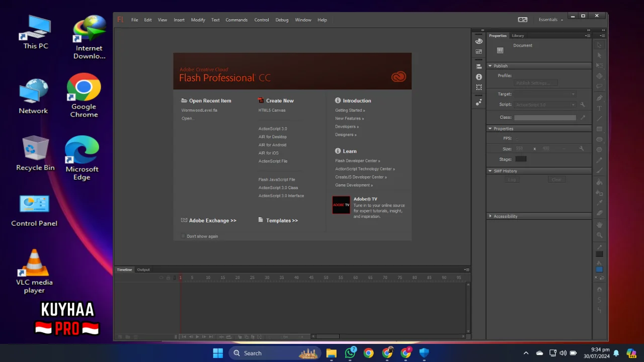
Task: Create new HTML5 Canvas document
Action: 272,110
